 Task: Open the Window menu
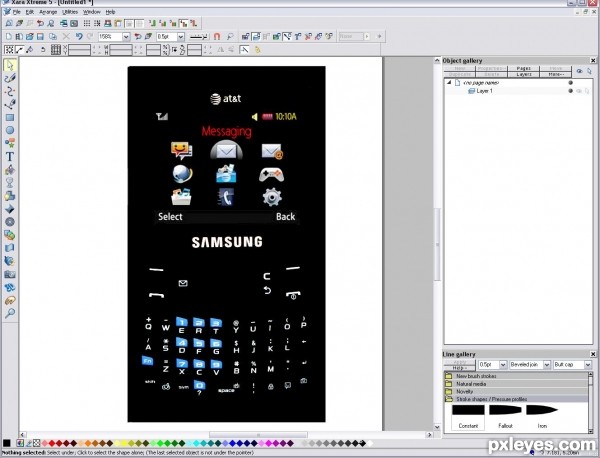click(x=92, y=12)
